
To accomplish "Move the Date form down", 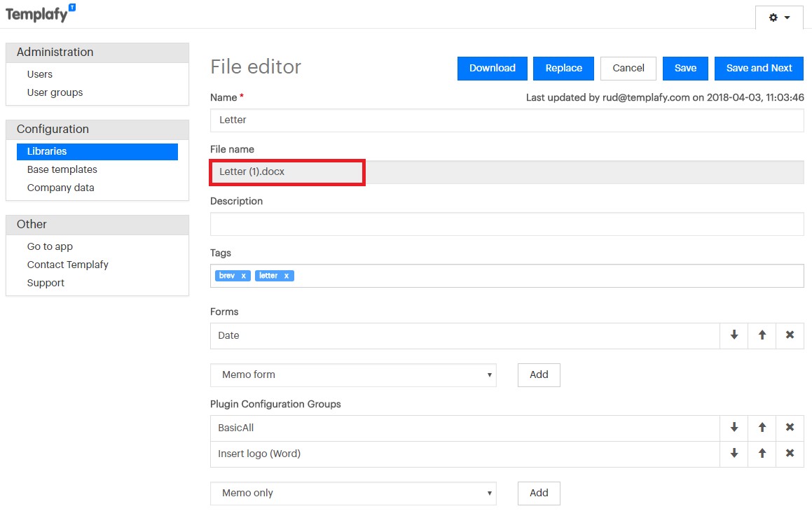I will point(734,335).
